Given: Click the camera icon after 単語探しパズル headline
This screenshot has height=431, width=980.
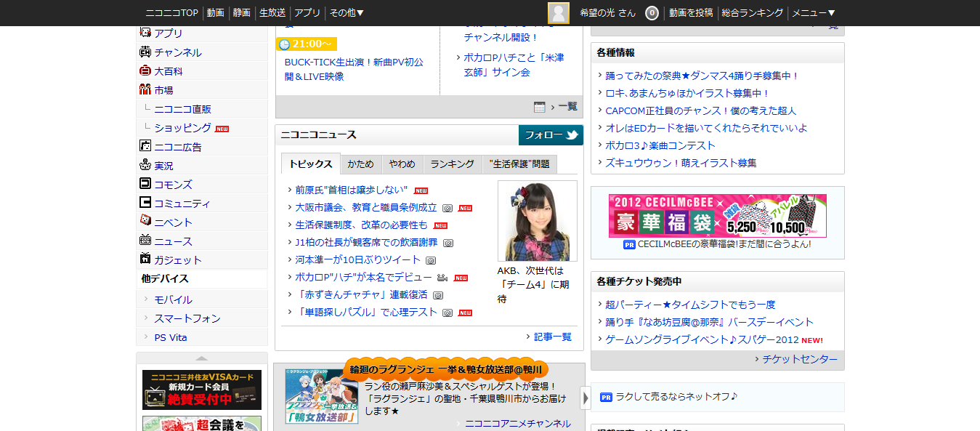Looking at the screenshot, I should pyautogui.click(x=448, y=313).
